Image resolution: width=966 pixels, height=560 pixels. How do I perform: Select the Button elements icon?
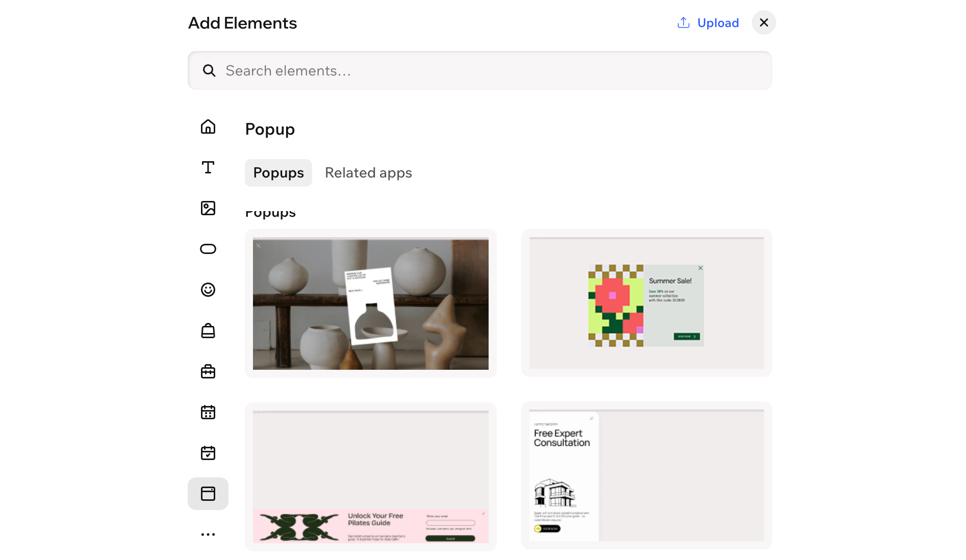pos(208,249)
